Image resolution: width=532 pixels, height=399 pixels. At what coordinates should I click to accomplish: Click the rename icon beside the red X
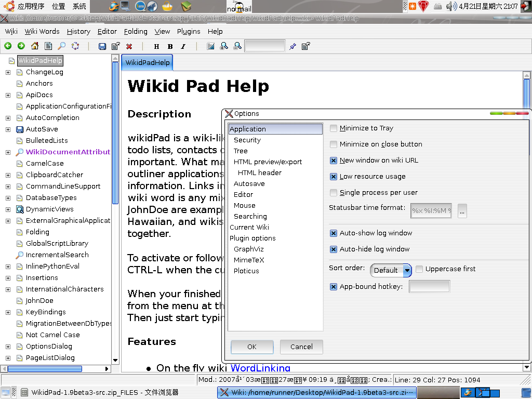pyautogui.click(x=116, y=46)
